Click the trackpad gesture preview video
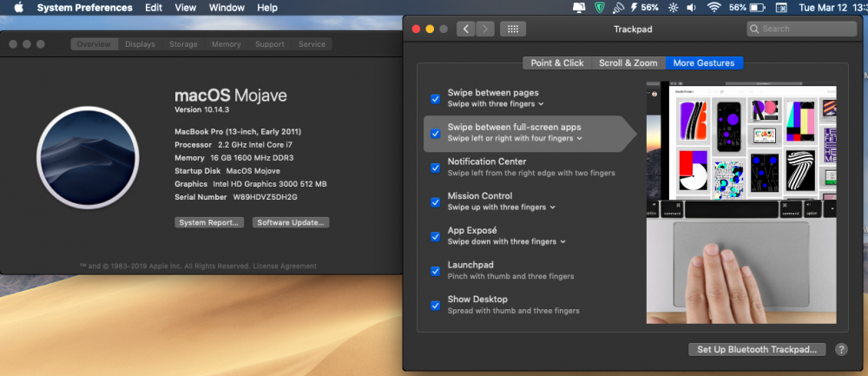 click(x=741, y=202)
